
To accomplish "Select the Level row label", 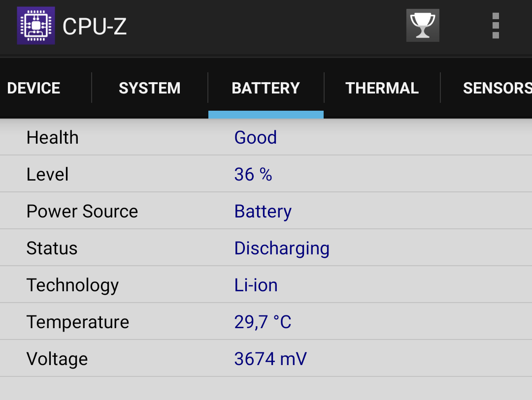I will 47,174.
